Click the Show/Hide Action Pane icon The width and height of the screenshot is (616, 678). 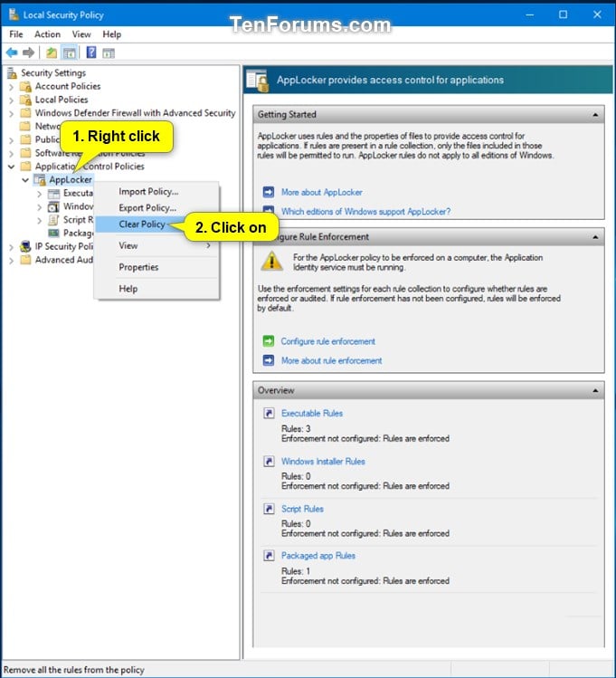109,53
